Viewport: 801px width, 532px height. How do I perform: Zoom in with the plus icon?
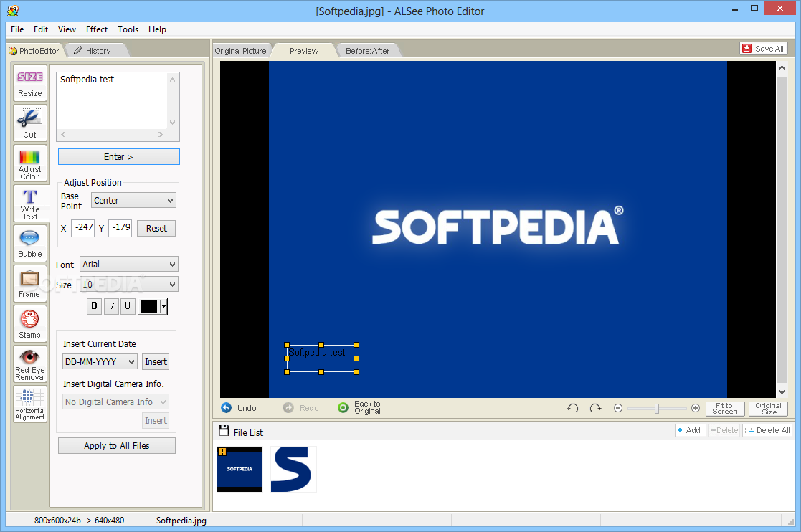point(696,408)
